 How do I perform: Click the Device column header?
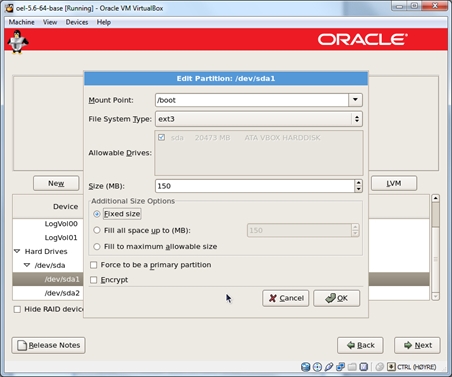point(48,207)
